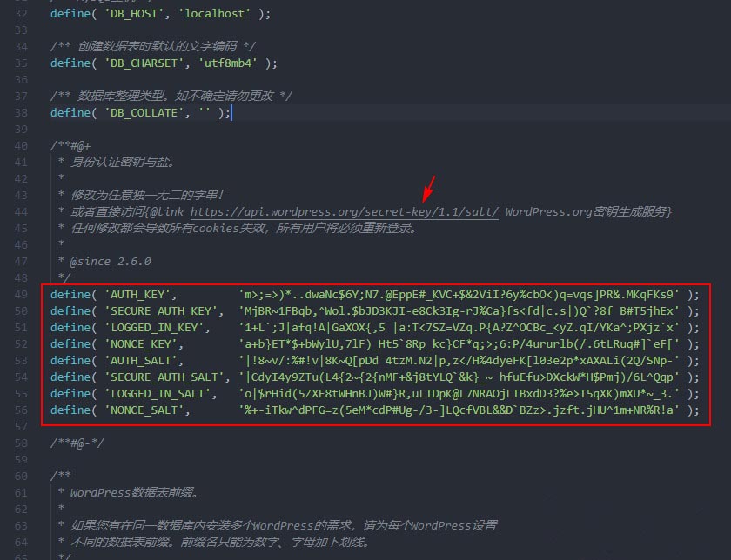Click the 'LOGGED_IN_KEY' constant name
Viewport: 731px width, 560px height.
[x=153, y=327]
